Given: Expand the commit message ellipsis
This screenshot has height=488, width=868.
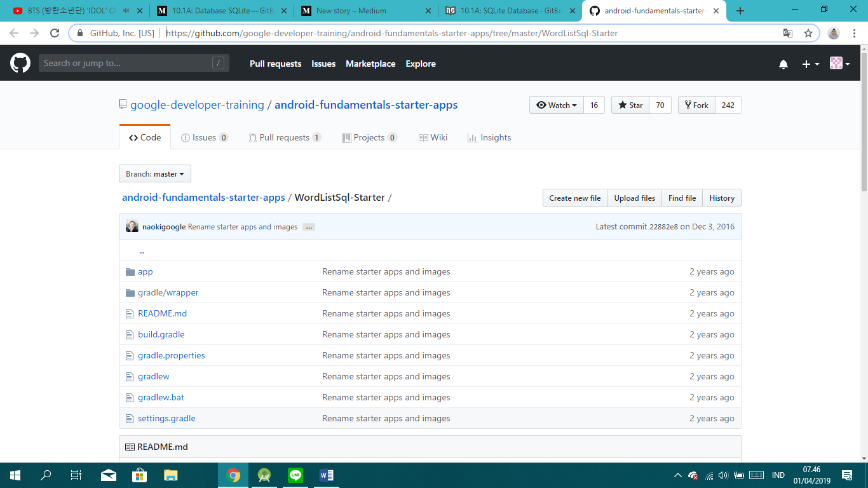Looking at the screenshot, I should tap(309, 227).
